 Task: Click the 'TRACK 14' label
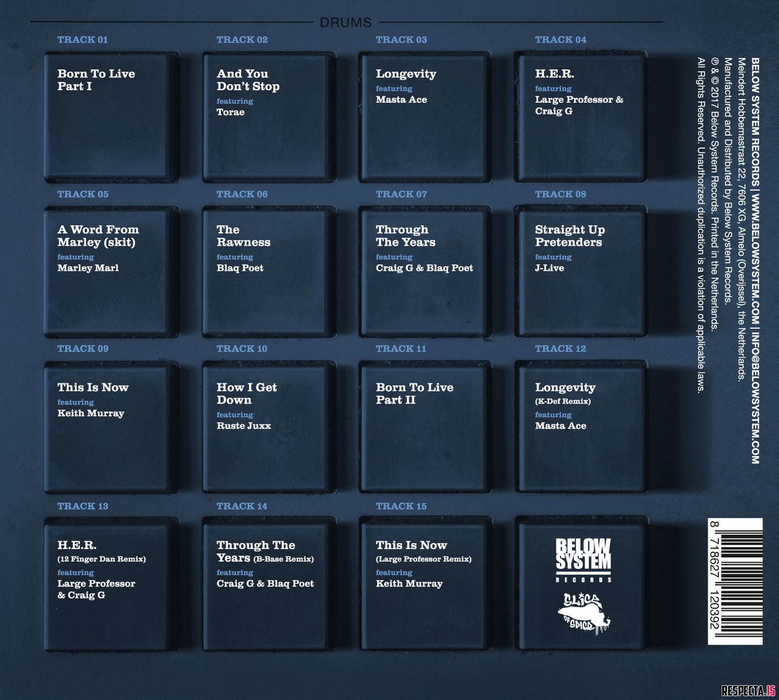(x=242, y=506)
